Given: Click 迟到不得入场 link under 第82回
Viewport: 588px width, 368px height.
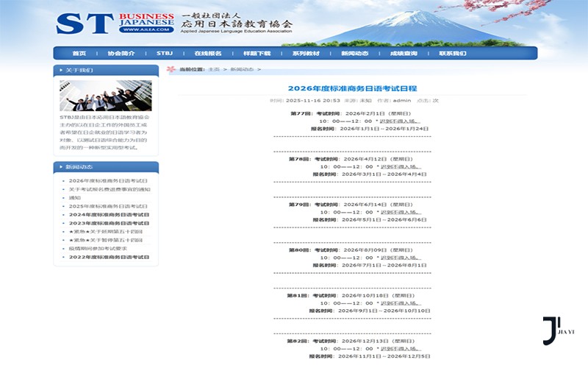Looking at the screenshot, I should coord(401,348).
